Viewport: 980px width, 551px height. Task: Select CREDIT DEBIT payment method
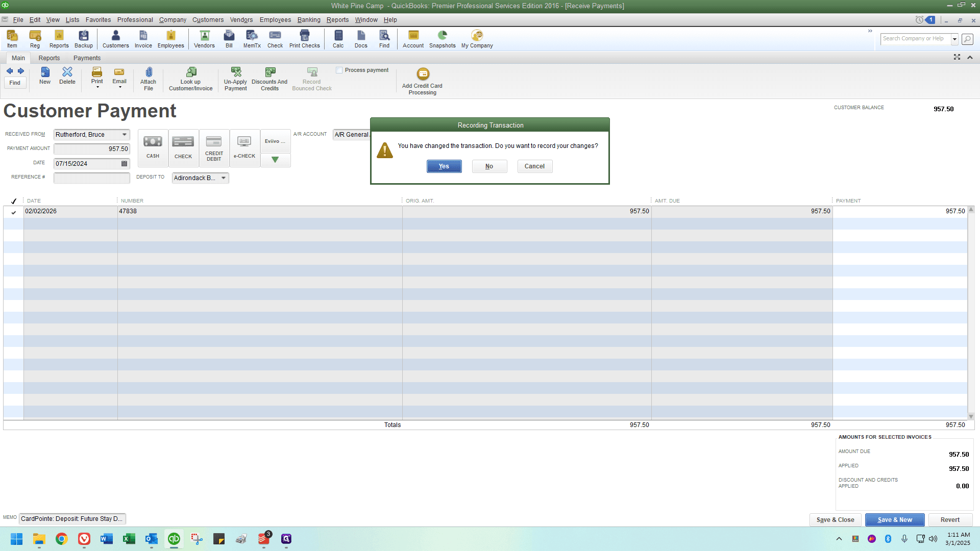[214, 148]
